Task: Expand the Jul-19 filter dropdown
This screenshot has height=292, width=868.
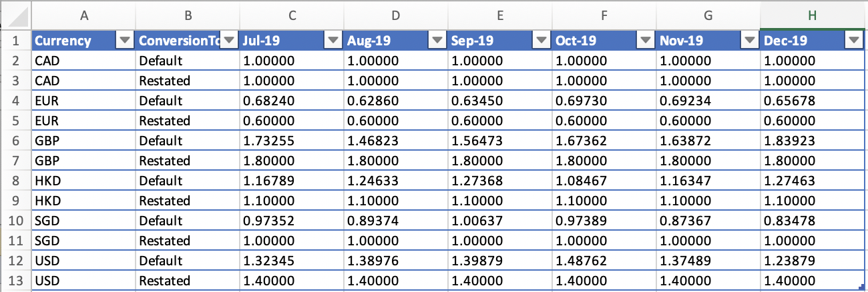Action: click(334, 41)
